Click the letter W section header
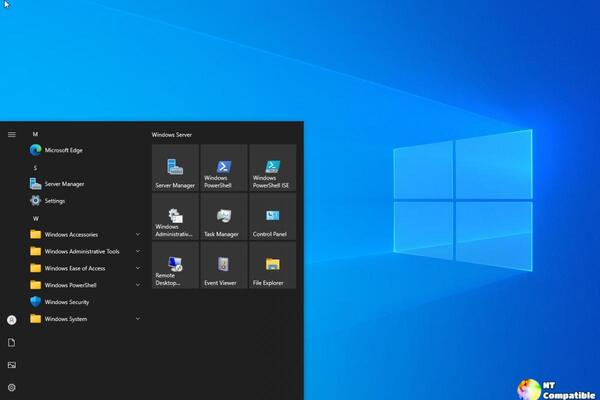 pos(36,218)
